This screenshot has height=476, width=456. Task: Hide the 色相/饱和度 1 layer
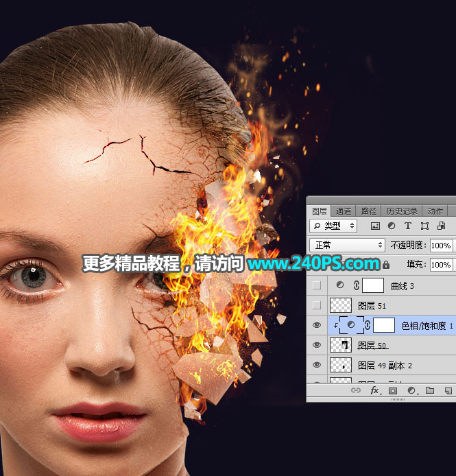(317, 325)
